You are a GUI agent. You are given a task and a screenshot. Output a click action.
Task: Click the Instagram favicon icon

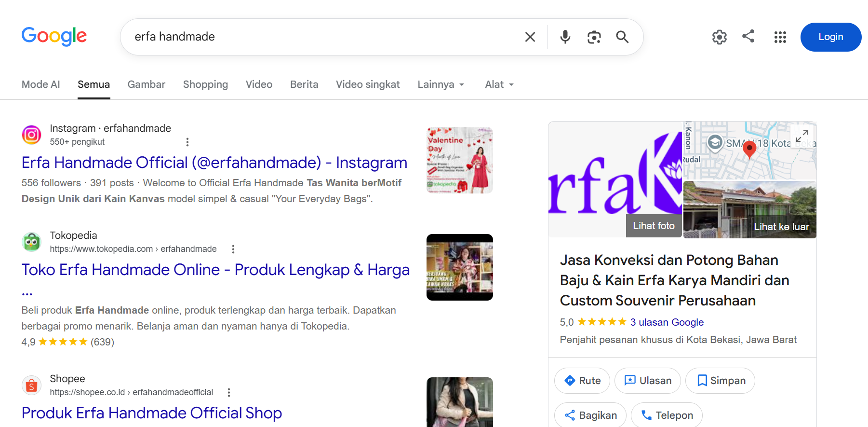(32, 135)
